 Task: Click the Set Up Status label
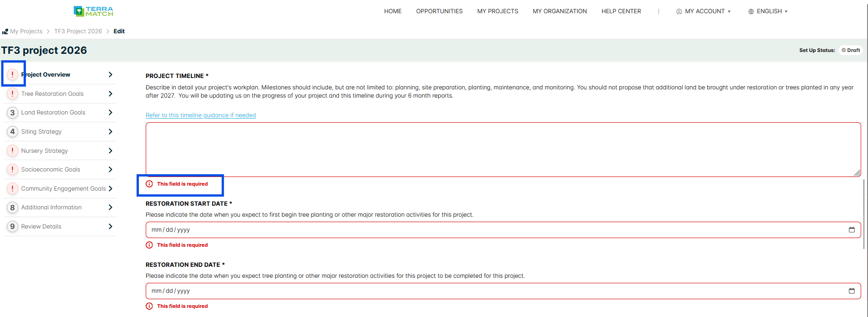coord(817,50)
